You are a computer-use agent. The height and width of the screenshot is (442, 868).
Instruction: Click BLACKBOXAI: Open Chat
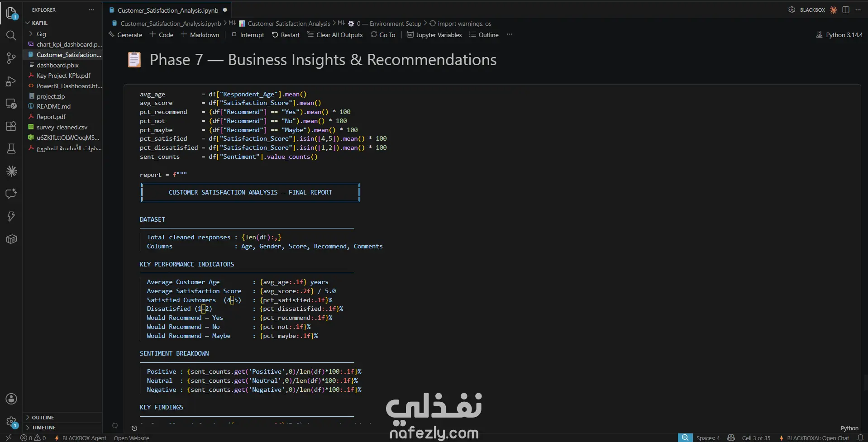click(x=814, y=438)
